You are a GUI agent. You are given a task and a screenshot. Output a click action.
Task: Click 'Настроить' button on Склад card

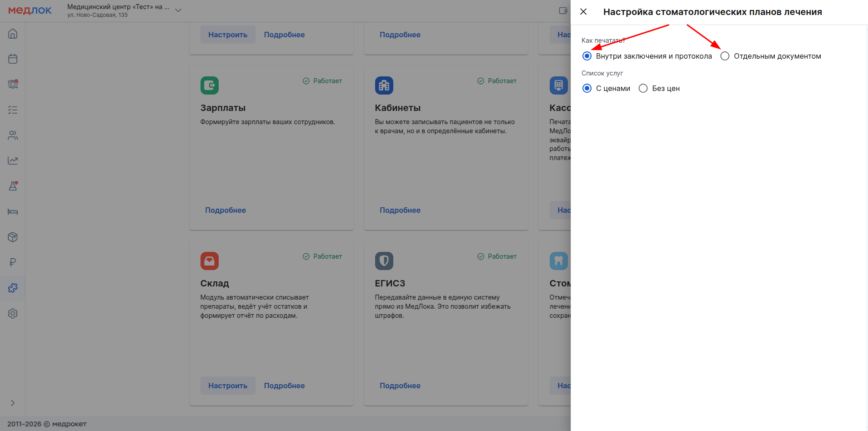pyautogui.click(x=228, y=386)
